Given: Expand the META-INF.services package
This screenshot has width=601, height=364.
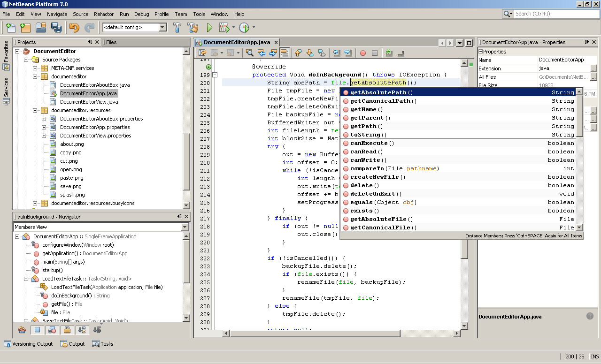Looking at the screenshot, I should tap(35, 68).
